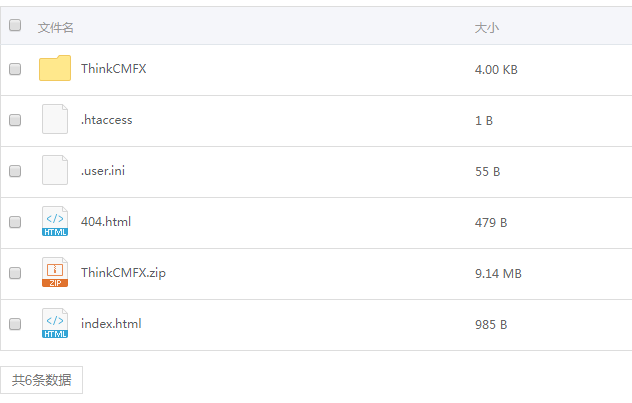Open the index.html file name

[111, 324]
